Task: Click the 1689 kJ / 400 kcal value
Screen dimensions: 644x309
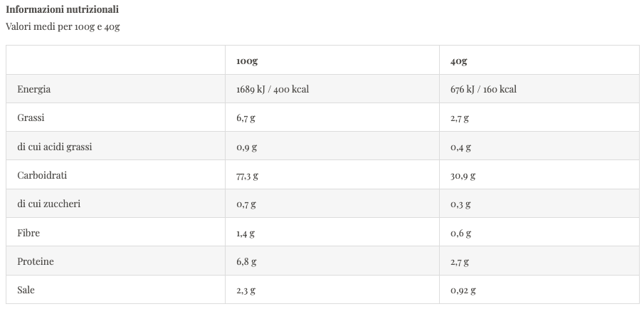Action: click(x=272, y=89)
